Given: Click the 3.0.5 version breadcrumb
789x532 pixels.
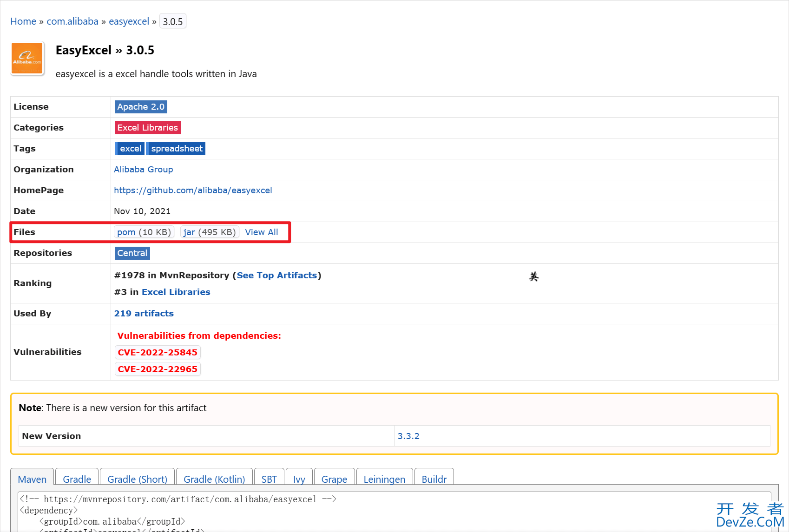Looking at the screenshot, I should tap(173, 21).
